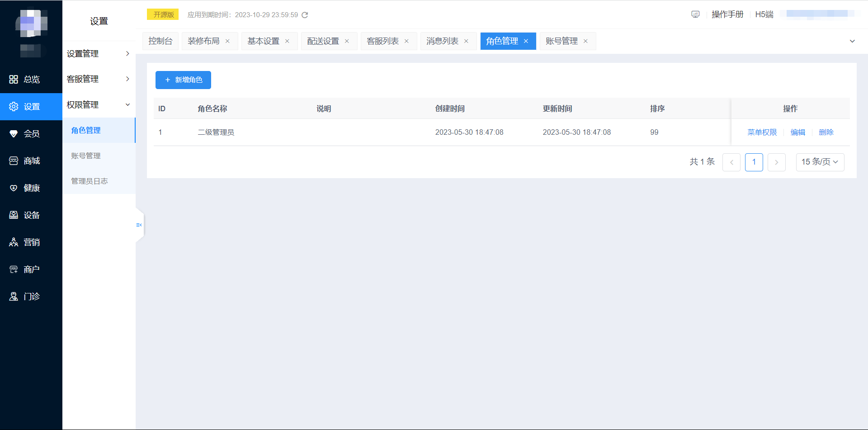Expand the tab list chevron at right
Screen dimensions: 868x430
click(x=852, y=41)
